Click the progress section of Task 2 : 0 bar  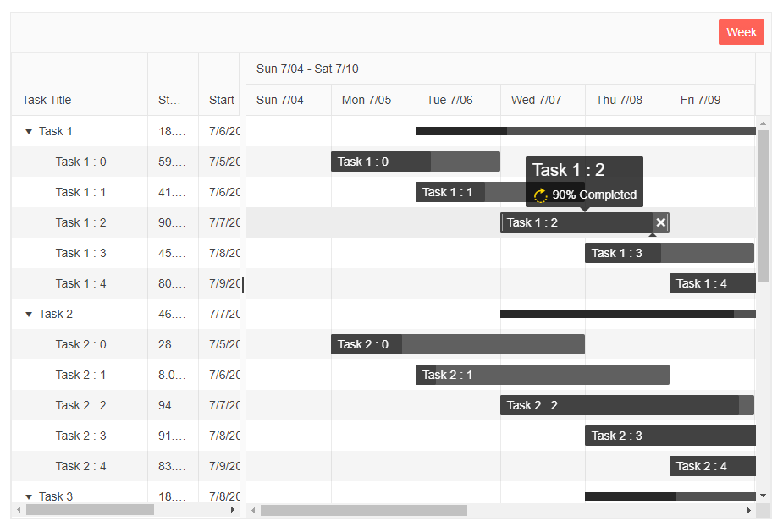click(x=364, y=344)
